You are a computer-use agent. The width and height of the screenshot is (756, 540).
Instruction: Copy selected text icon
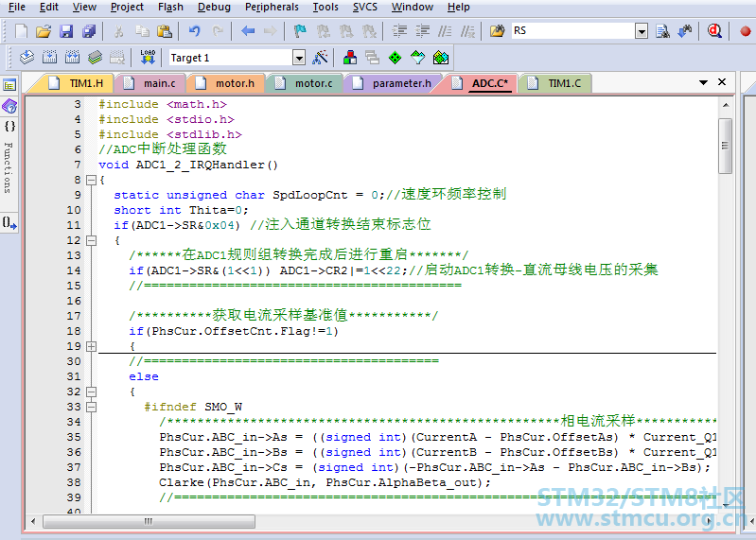[x=142, y=31]
